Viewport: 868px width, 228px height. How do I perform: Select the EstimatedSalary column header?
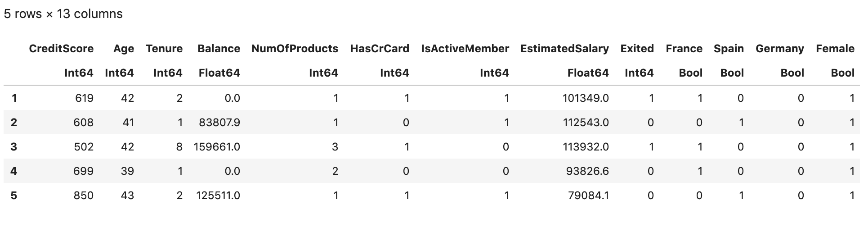pyautogui.click(x=564, y=49)
